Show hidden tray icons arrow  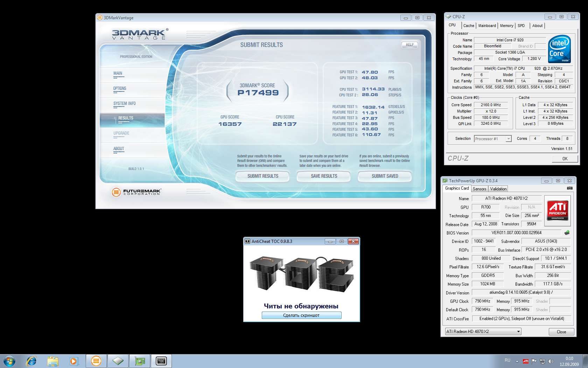point(517,361)
